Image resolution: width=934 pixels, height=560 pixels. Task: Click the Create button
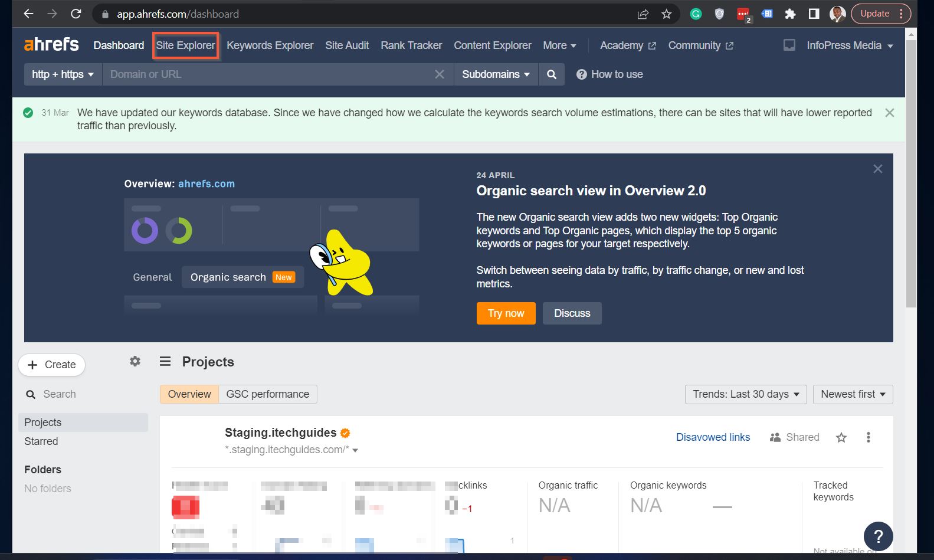(52, 365)
